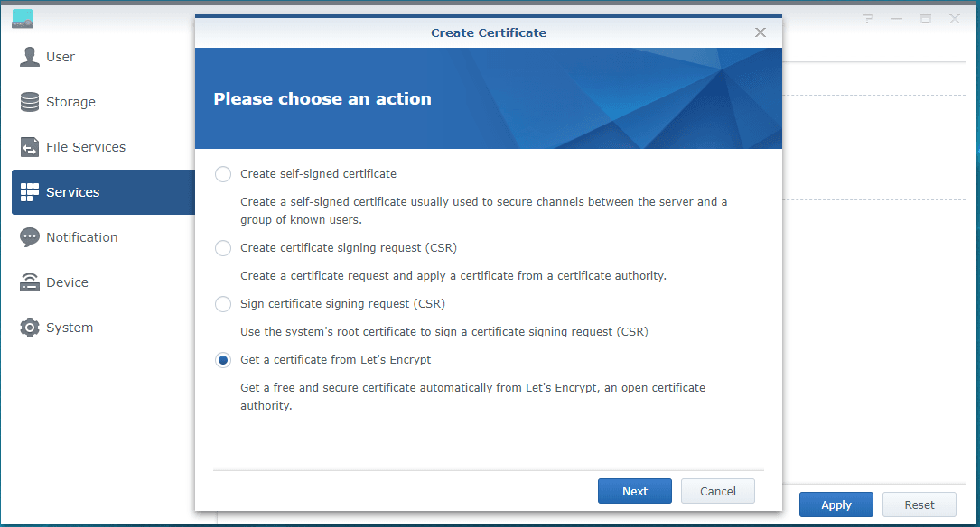This screenshot has height=527, width=980.
Task: Open the System settings section
Action: [69, 328]
